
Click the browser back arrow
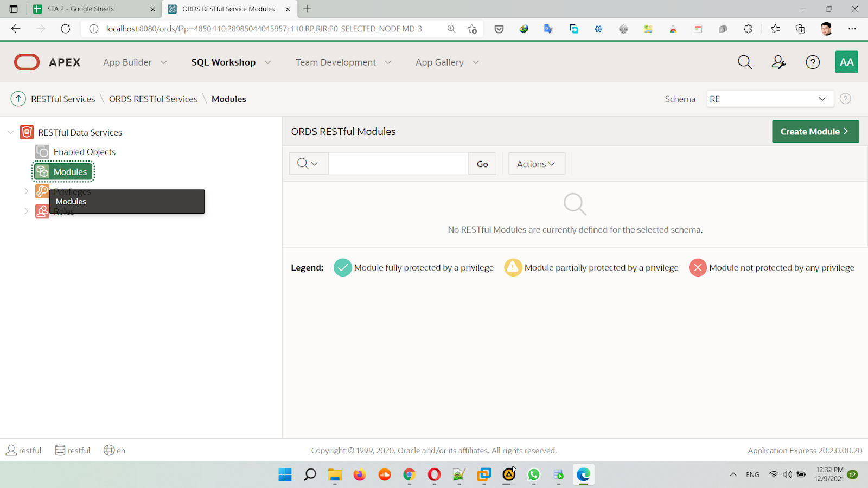[x=16, y=29]
